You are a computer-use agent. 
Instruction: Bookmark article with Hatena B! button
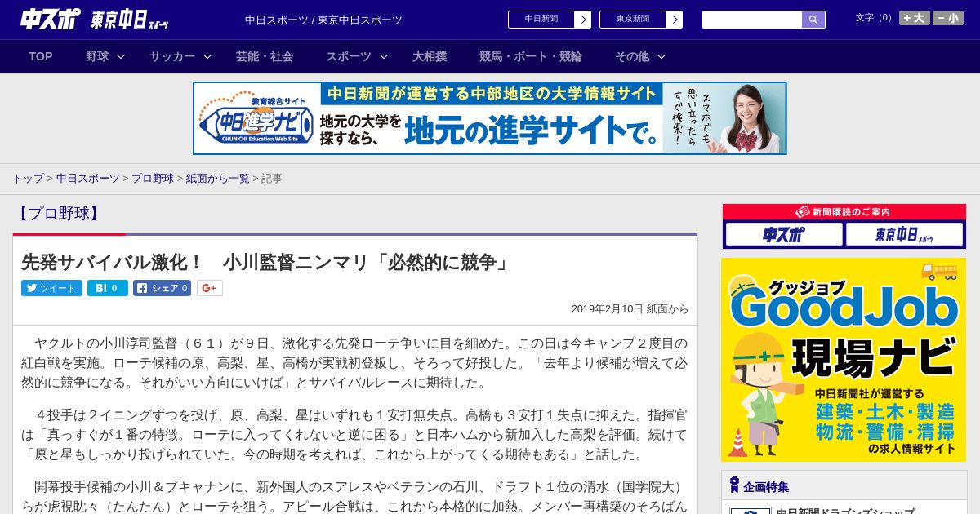[108, 288]
